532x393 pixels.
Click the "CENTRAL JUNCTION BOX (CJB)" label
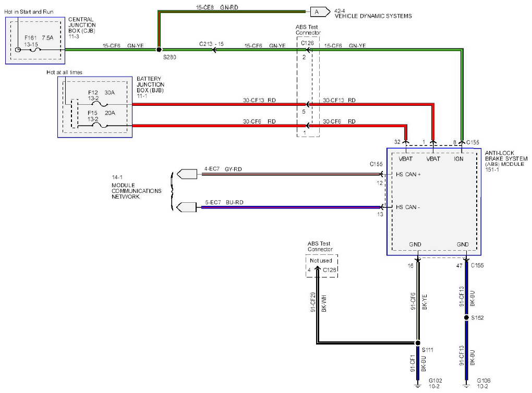coord(82,25)
